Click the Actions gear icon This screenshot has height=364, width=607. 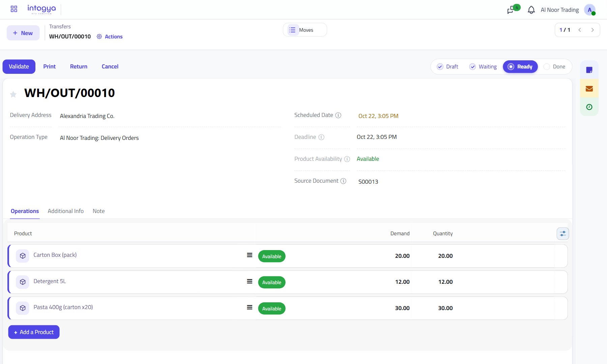[99, 36]
